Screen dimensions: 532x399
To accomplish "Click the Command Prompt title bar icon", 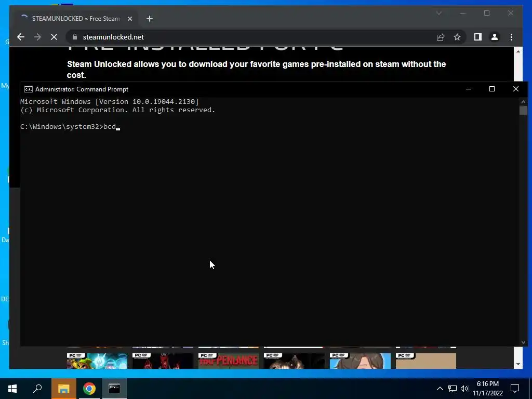I will click(x=29, y=89).
